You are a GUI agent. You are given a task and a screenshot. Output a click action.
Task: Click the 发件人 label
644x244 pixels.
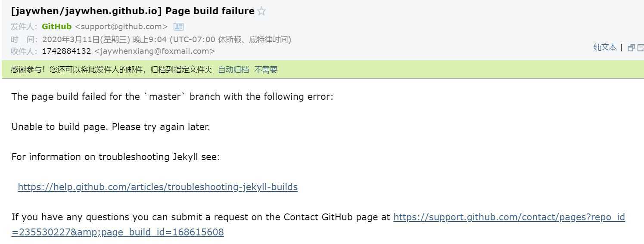(x=24, y=27)
